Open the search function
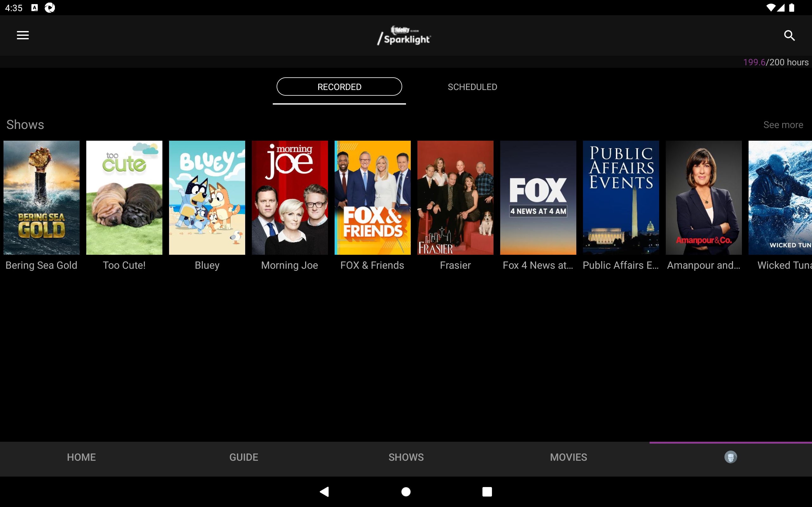Image resolution: width=812 pixels, height=507 pixels. click(x=789, y=35)
